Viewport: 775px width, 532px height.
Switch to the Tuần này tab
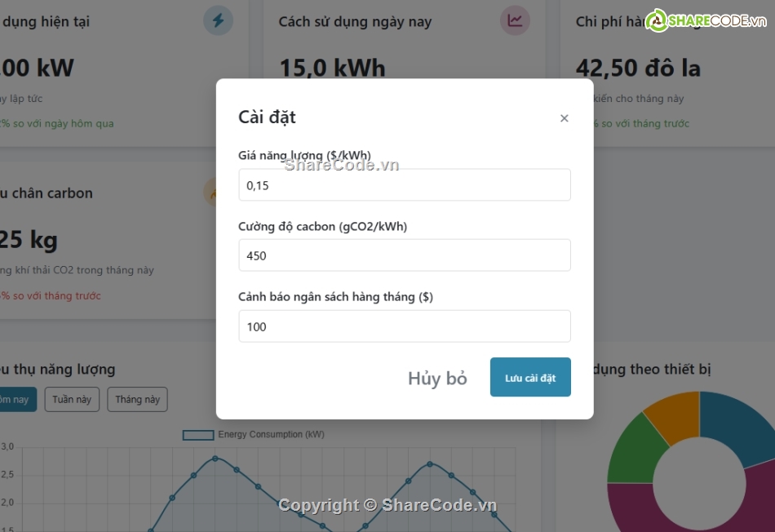[72, 400]
